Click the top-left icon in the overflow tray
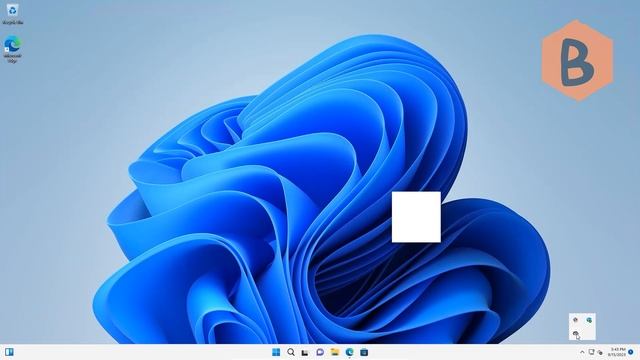The width and height of the screenshot is (640, 360). click(x=576, y=320)
